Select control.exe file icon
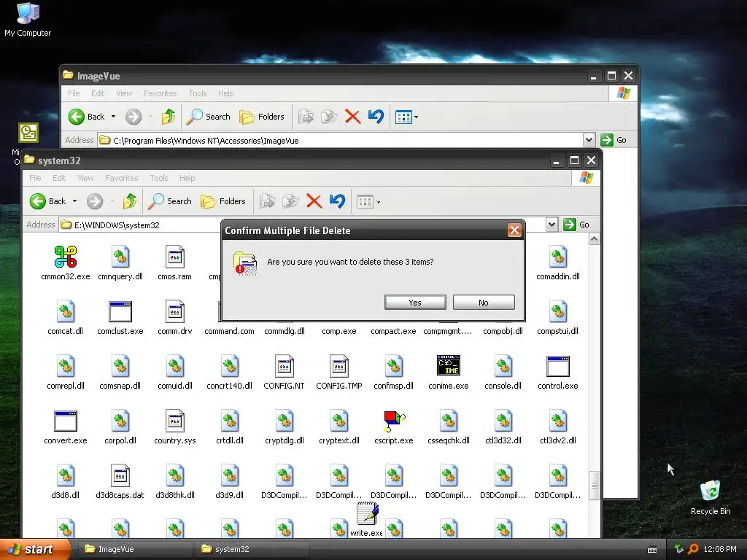The width and height of the screenshot is (747, 560). (558, 366)
